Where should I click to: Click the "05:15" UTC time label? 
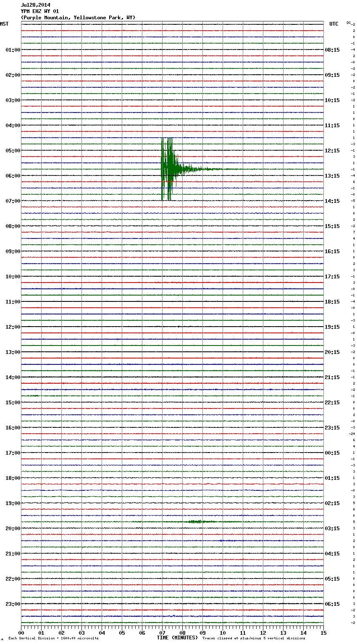tap(332, 579)
